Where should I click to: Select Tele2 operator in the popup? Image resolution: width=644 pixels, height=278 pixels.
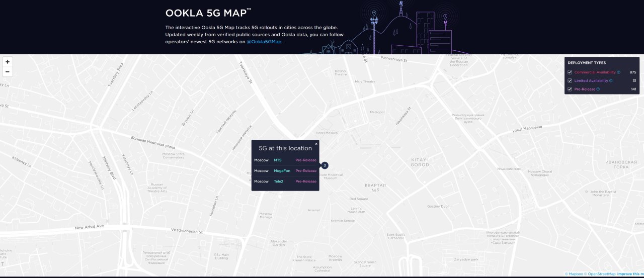278,181
